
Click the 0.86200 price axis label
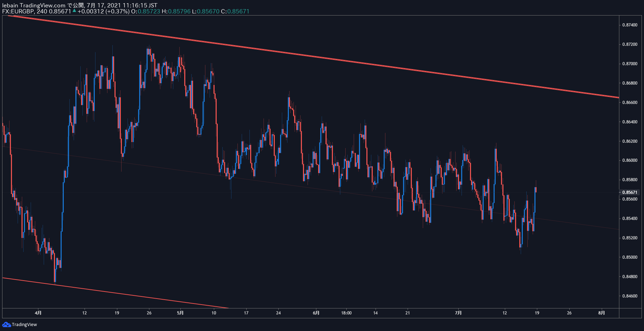tap(630, 141)
